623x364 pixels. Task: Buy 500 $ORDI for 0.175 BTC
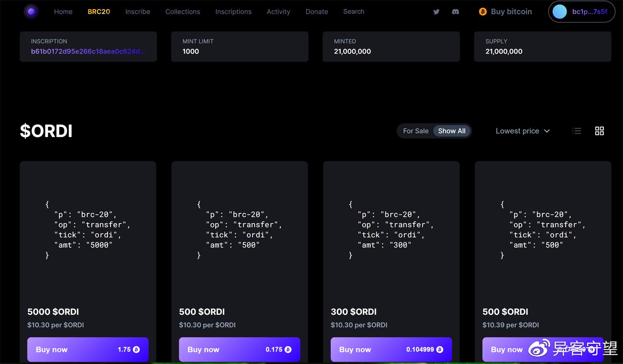(239, 349)
